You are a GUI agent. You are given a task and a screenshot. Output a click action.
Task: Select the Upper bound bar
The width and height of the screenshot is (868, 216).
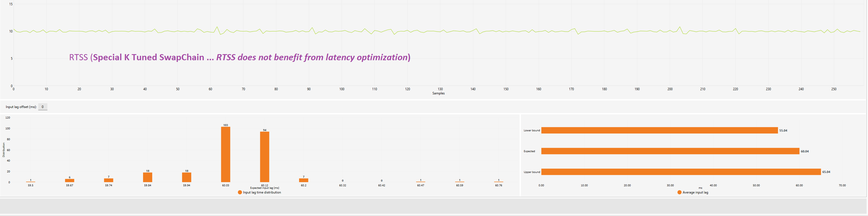pyautogui.click(x=681, y=172)
